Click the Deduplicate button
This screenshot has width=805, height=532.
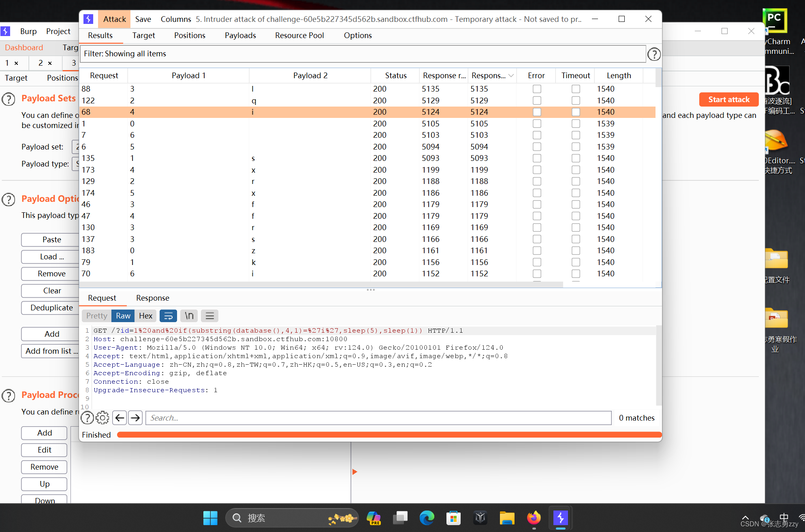tap(52, 308)
